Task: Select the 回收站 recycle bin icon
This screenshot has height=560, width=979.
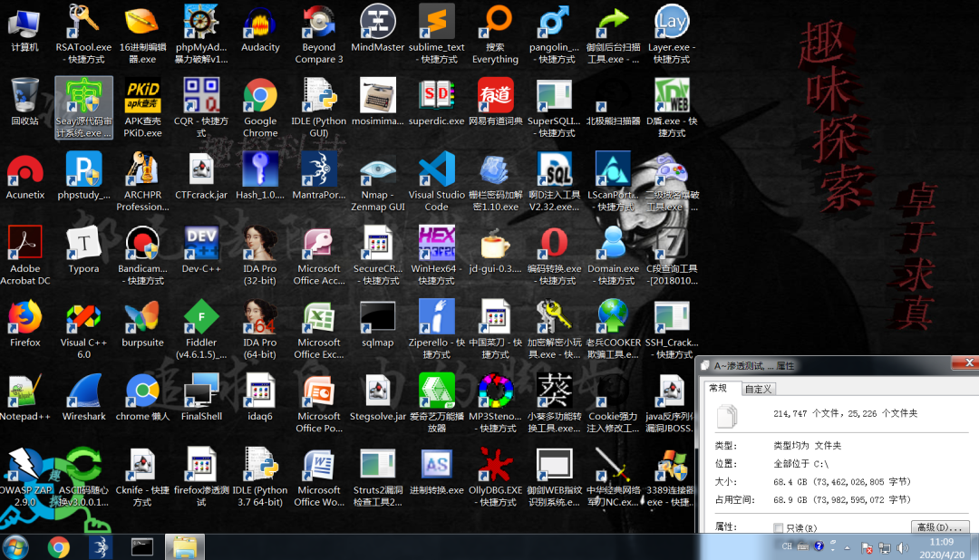Action: (25, 103)
